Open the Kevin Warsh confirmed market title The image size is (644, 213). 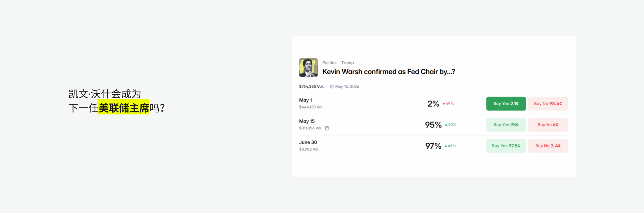click(x=388, y=72)
